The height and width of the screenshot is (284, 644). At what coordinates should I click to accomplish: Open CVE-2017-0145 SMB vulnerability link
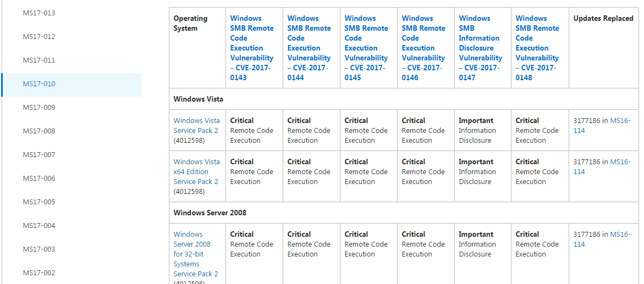click(366, 48)
